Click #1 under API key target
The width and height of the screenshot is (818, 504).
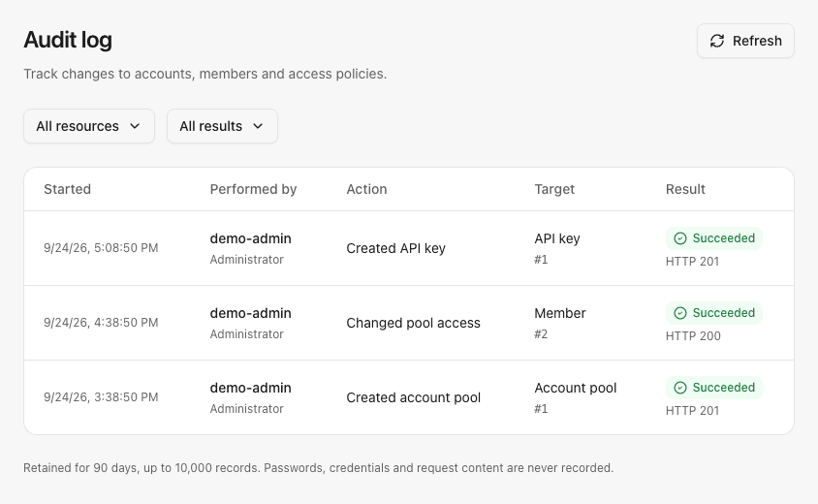point(541,260)
